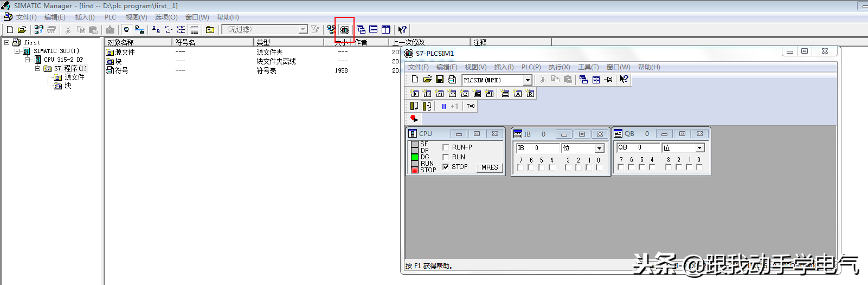Click the Download icon in SIMATIC Manager toolbar

(110, 30)
